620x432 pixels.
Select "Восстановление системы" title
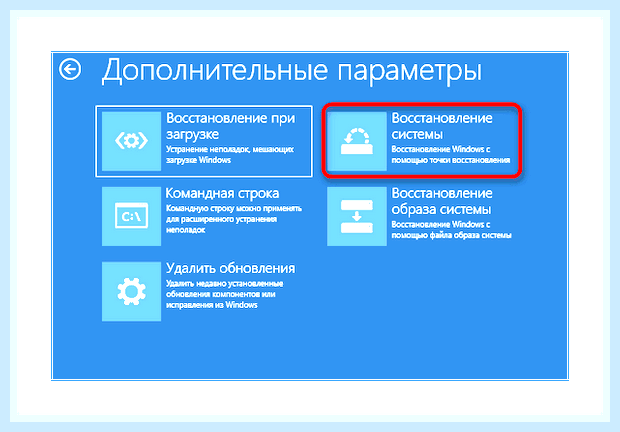442,126
